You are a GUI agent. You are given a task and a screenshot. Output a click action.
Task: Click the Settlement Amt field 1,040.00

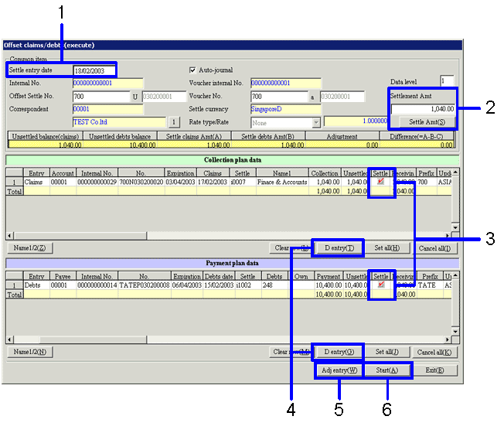point(423,109)
